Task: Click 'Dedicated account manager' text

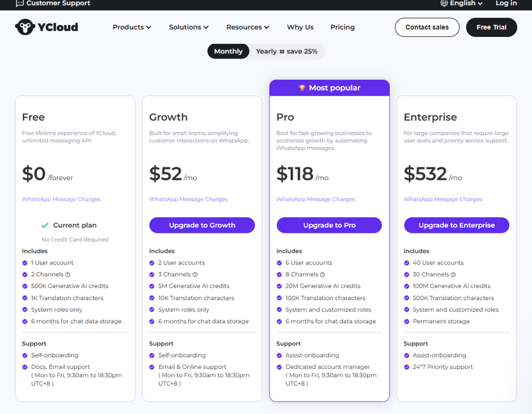Action: [327, 367]
